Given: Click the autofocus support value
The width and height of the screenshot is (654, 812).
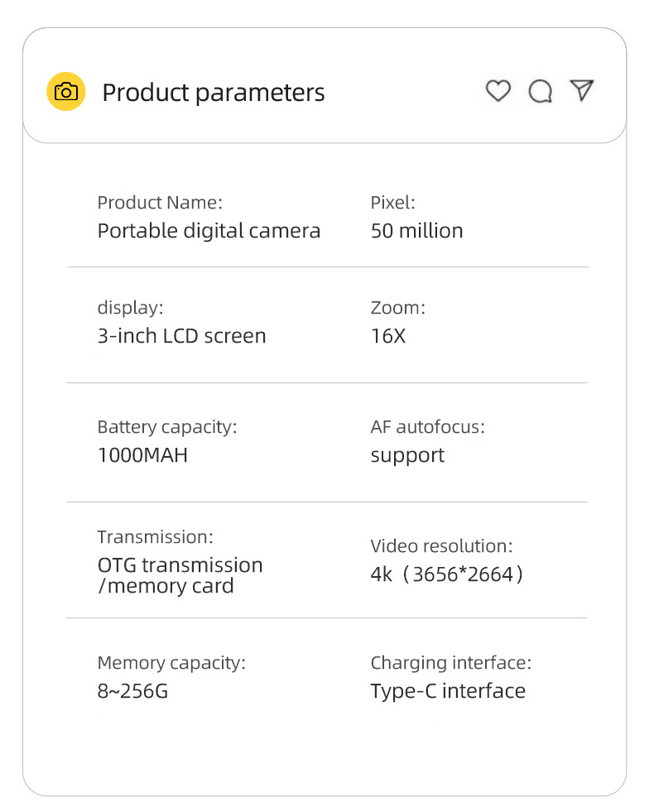Looking at the screenshot, I should click(x=407, y=455).
